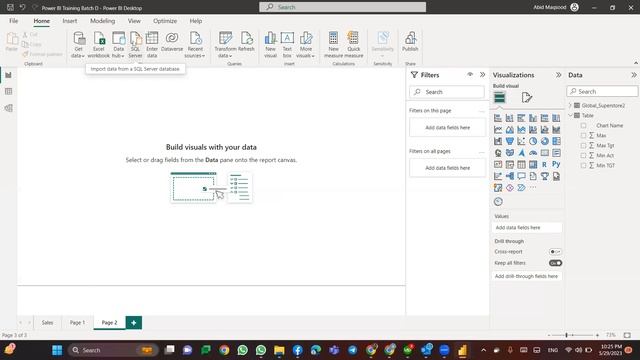Collapse the Filters pane
The height and width of the screenshot is (360, 640).
click(482, 75)
